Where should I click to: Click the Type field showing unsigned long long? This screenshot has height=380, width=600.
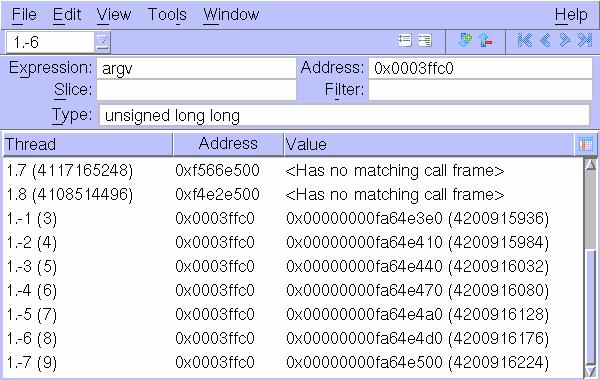pos(344,115)
